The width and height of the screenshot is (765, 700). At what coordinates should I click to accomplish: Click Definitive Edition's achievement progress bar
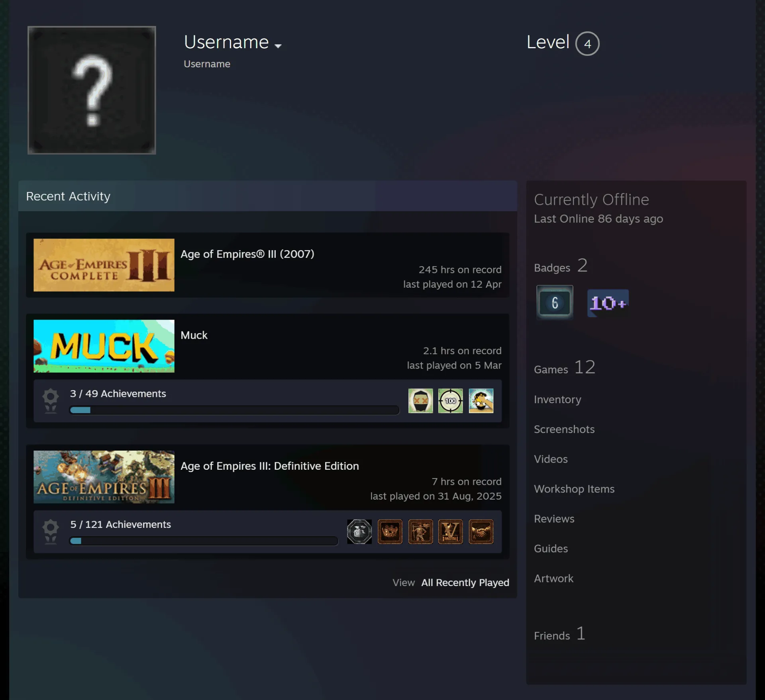click(204, 541)
